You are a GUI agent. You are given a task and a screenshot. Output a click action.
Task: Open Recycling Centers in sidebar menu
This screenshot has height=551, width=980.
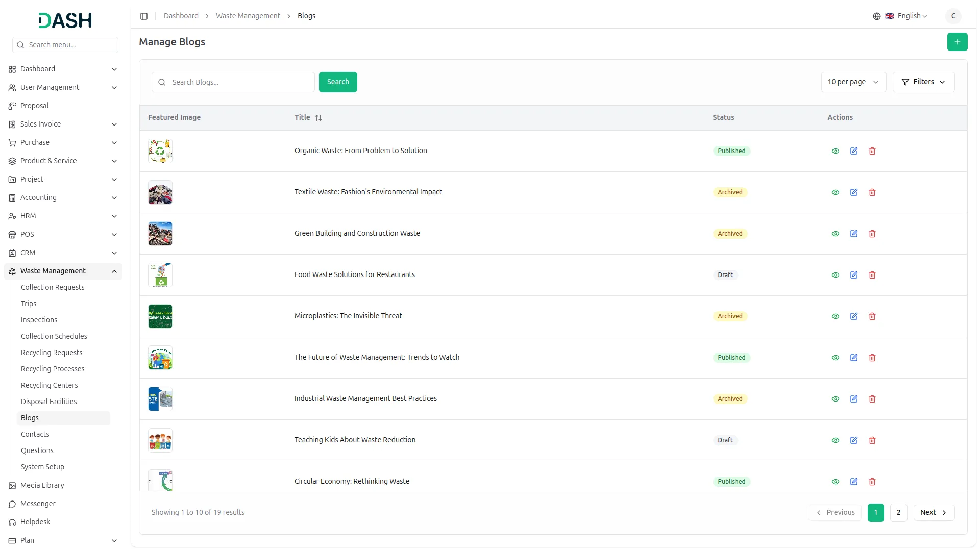point(49,385)
